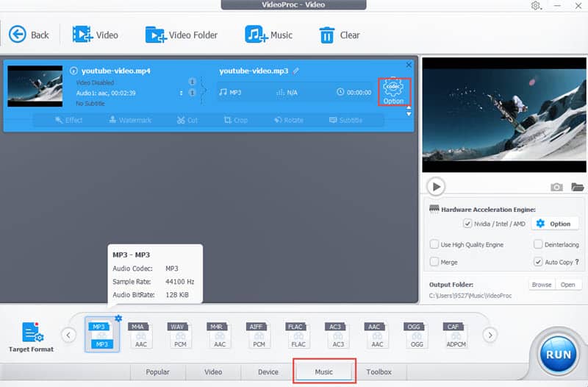Open the snapshot folder icon under preview
This screenshot has height=387, width=588.
coord(578,187)
